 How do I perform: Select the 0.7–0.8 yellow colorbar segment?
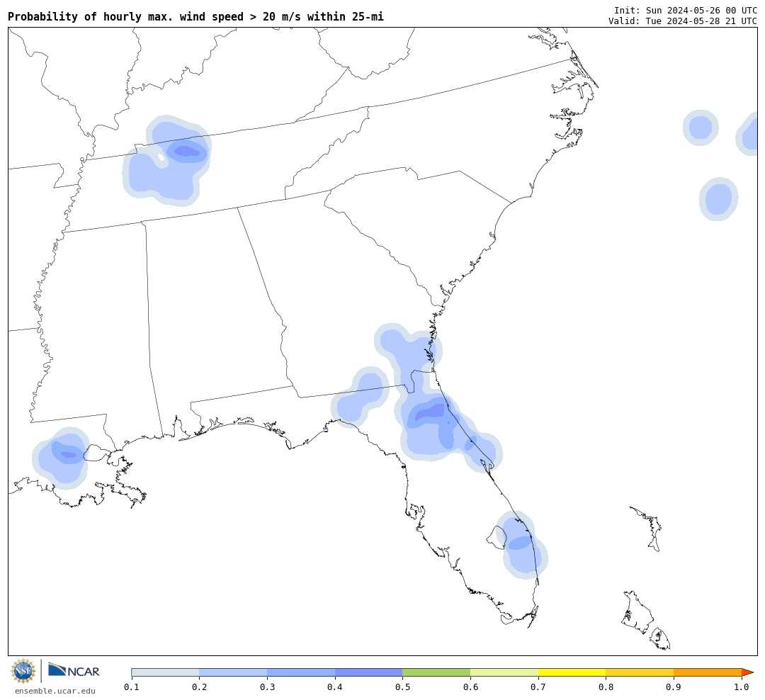click(x=572, y=672)
